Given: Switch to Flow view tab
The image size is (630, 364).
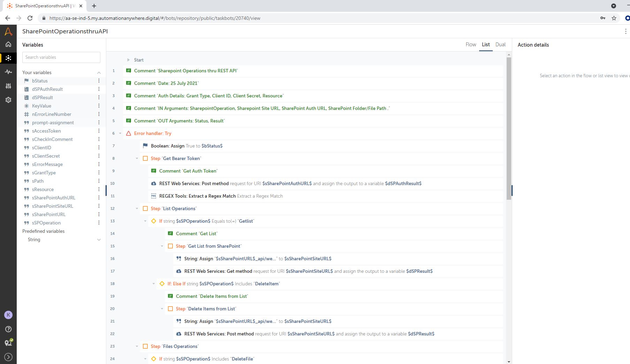Looking at the screenshot, I should (x=470, y=45).
